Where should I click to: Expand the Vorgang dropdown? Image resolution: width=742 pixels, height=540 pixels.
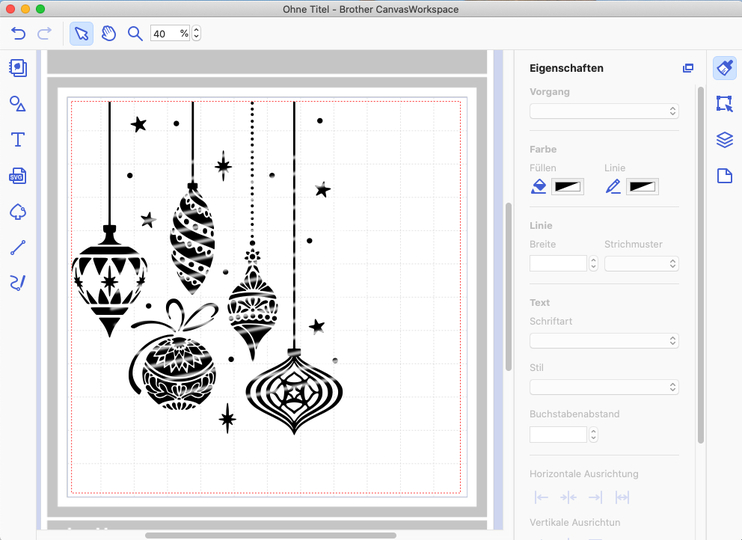click(x=604, y=111)
